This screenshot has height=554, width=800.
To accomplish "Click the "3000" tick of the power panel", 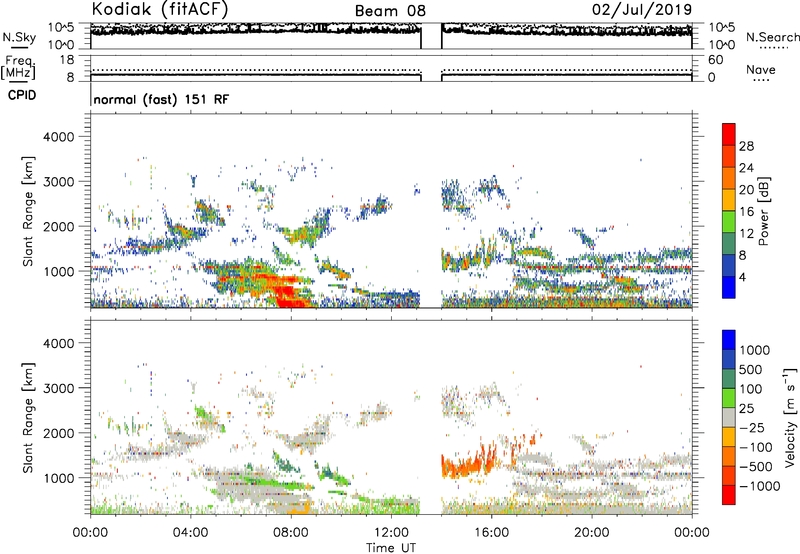I will tap(59, 182).
